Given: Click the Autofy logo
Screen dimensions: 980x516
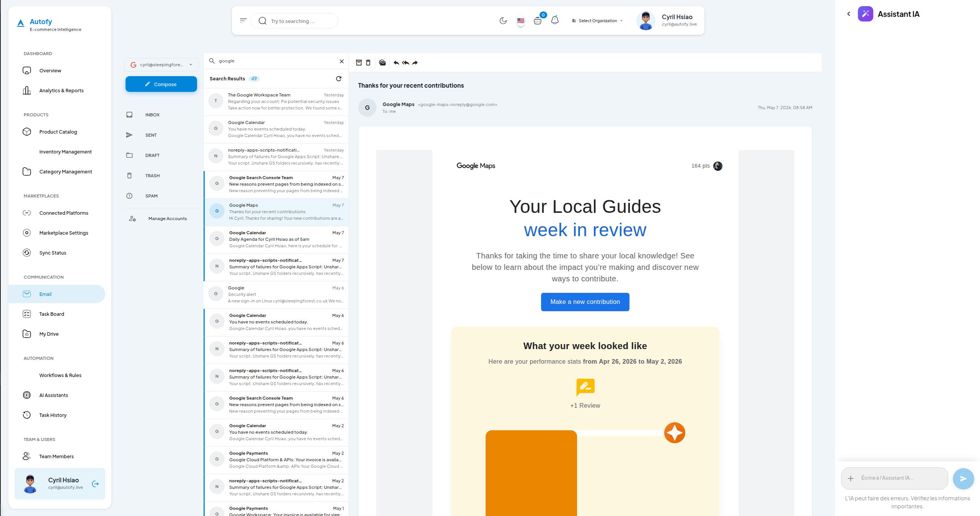Looking at the screenshot, I should click(49, 25).
